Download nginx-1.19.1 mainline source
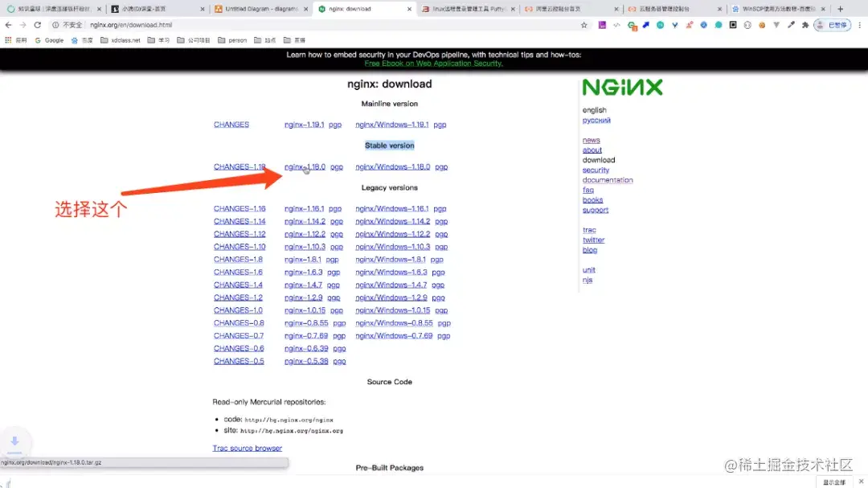The image size is (868, 488). point(305,125)
